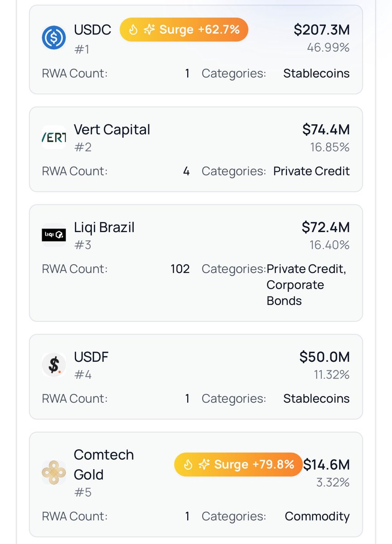The width and height of the screenshot is (392, 544).
Task: Open the USDC asset name link
Action: (92, 30)
